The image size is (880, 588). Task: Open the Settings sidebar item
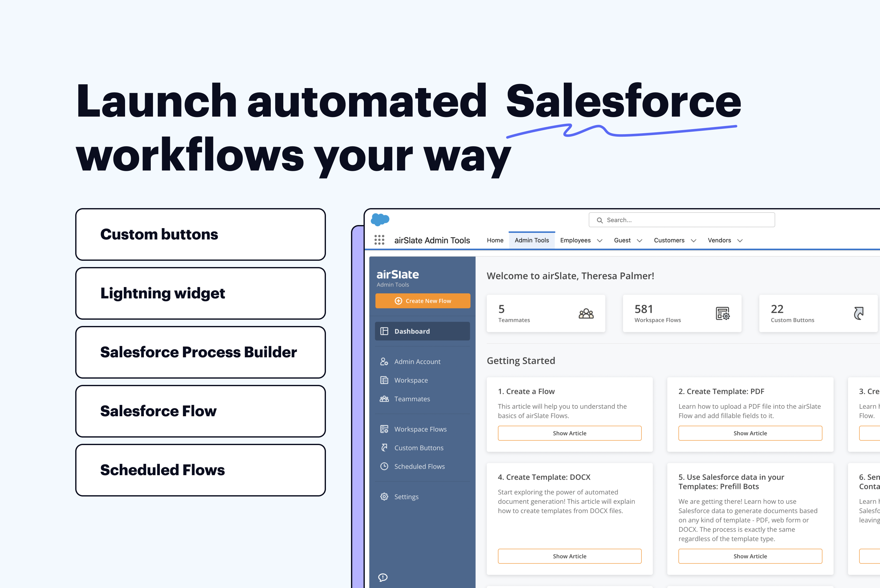click(x=406, y=496)
